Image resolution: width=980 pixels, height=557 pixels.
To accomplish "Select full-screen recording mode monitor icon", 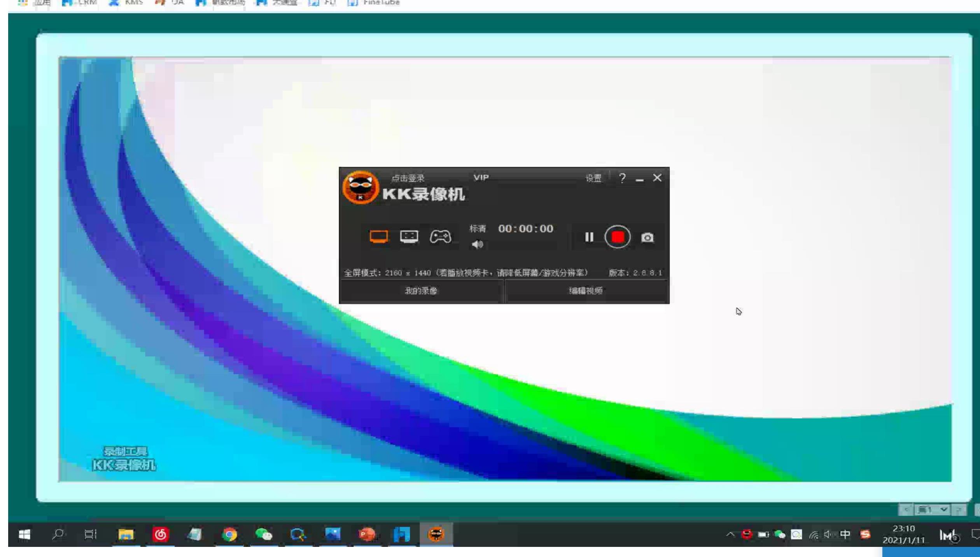I will [x=379, y=236].
